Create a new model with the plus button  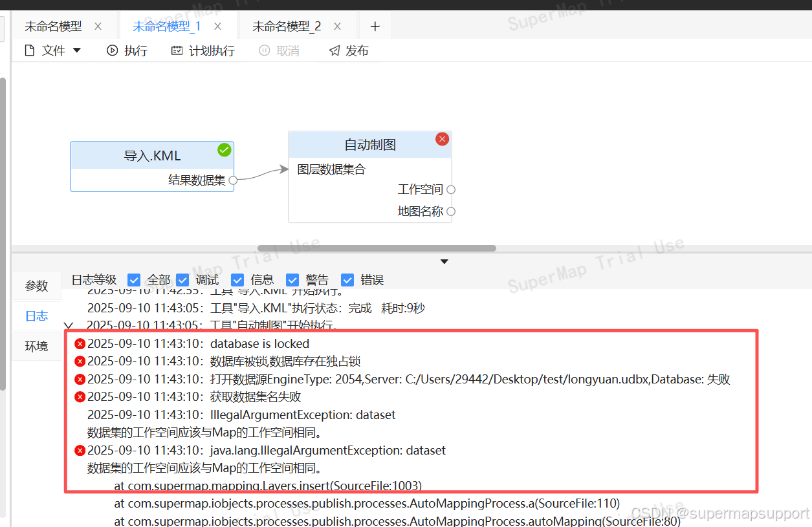click(x=375, y=26)
